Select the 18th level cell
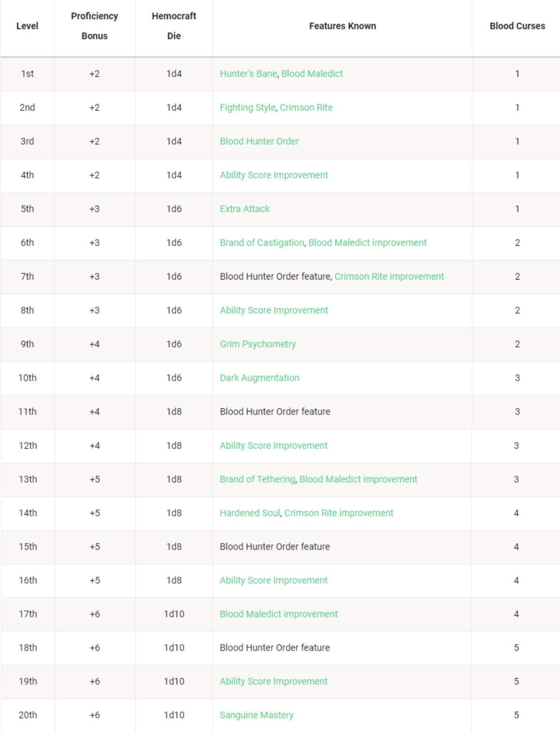This screenshot has width=560, height=733. [28, 647]
